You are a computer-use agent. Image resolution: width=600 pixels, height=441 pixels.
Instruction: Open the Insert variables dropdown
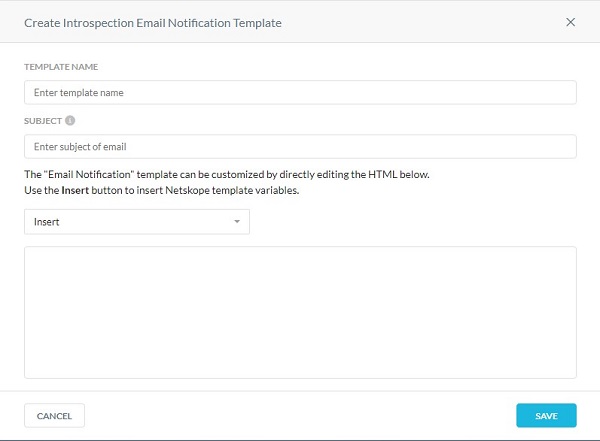[137, 222]
